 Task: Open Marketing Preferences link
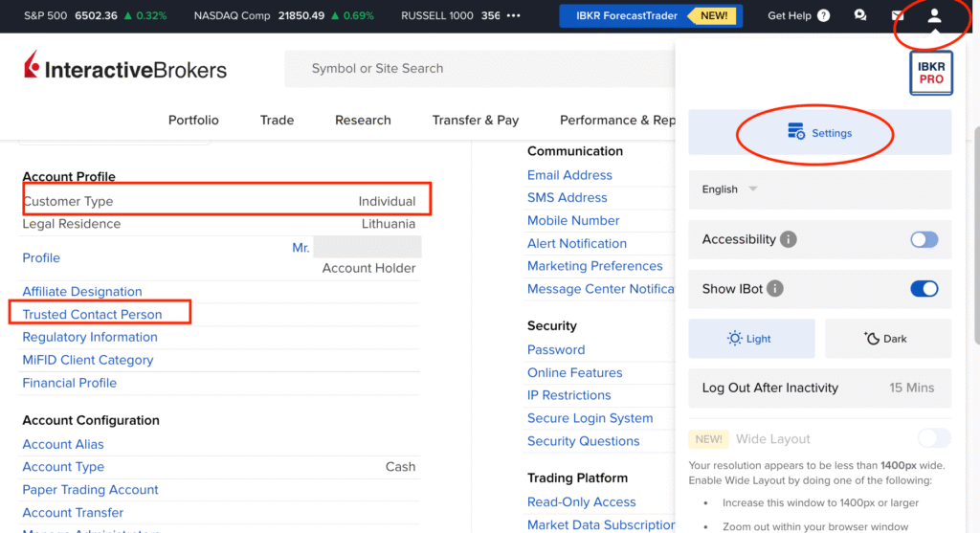coord(594,266)
